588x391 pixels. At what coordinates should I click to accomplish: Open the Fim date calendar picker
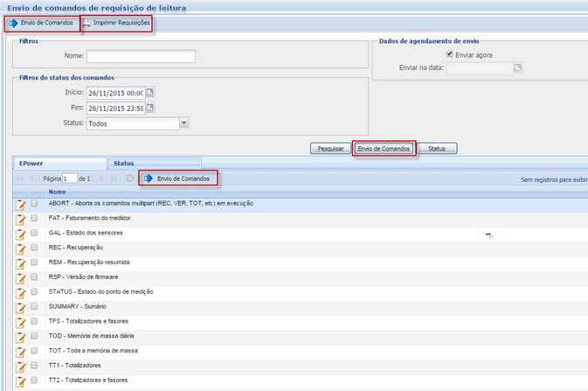149,108
